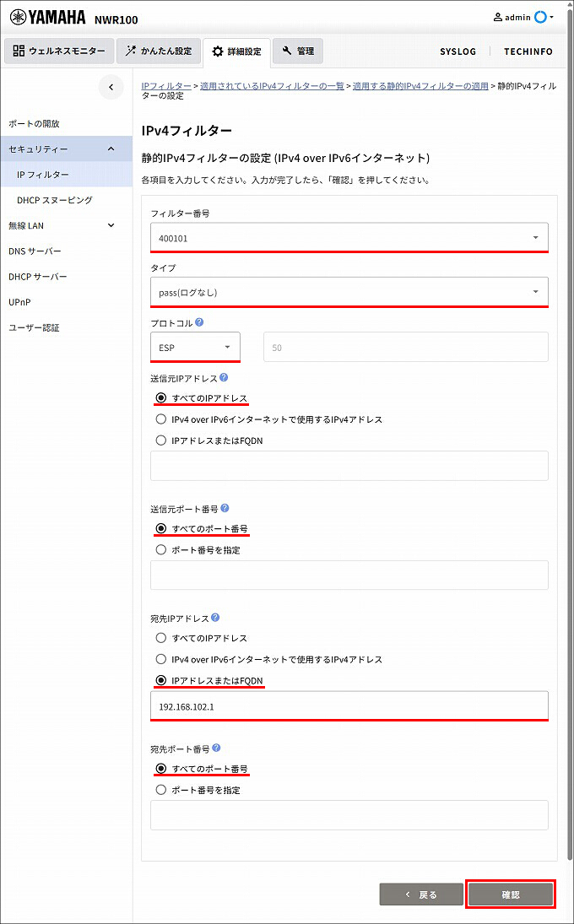The width and height of the screenshot is (574, 924).
Task: Select destination すべてのIPアドレス radio
Action: click(x=161, y=638)
